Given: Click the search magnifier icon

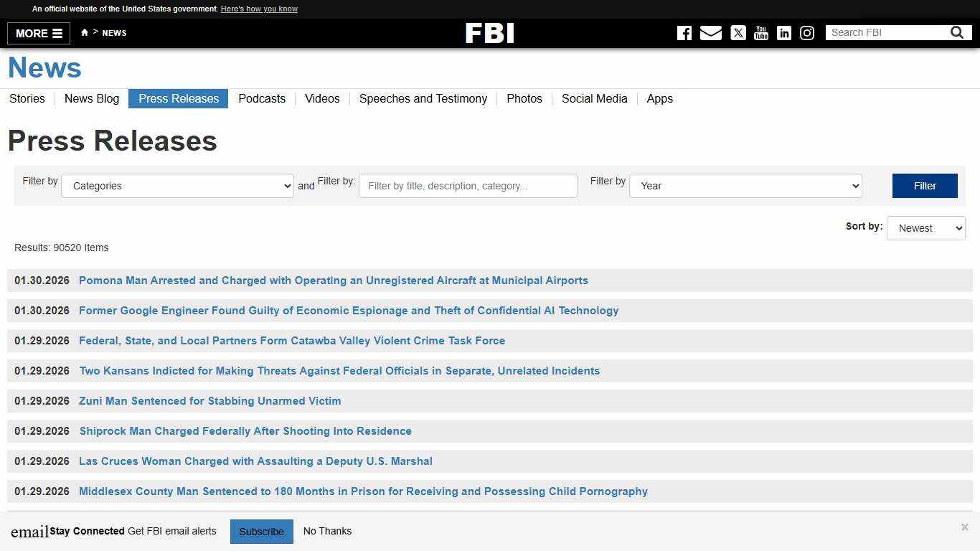Looking at the screenshot, I should click(956, 32).
